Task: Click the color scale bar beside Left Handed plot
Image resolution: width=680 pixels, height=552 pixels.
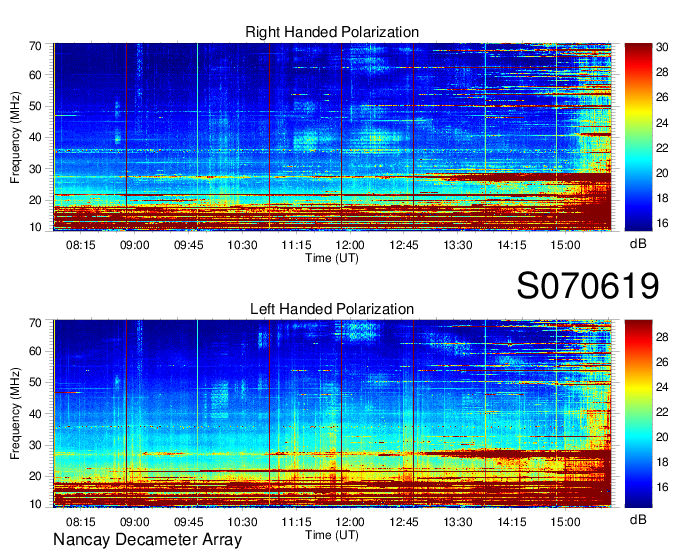Action: (638, 414)
